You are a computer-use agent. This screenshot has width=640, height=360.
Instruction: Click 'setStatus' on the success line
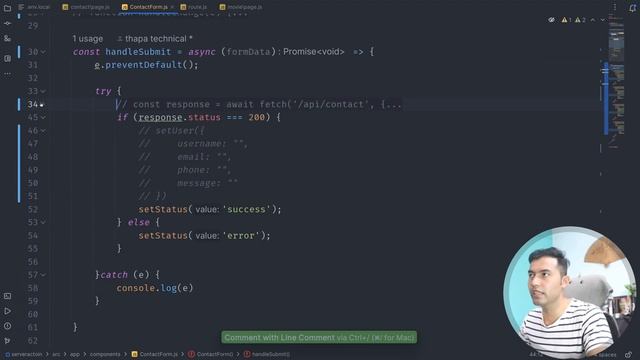click(x=162, y=209)
